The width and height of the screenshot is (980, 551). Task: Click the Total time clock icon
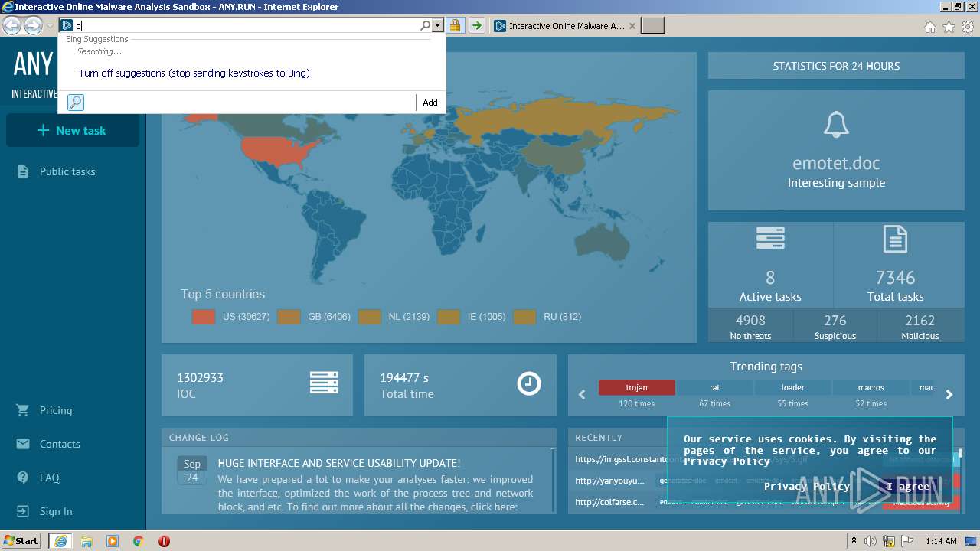click(x=529, y=383)
